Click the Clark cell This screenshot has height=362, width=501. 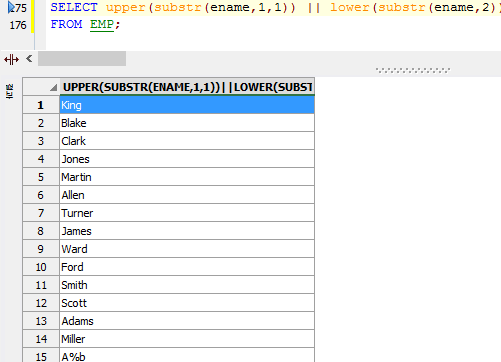[x=187, y=141]
